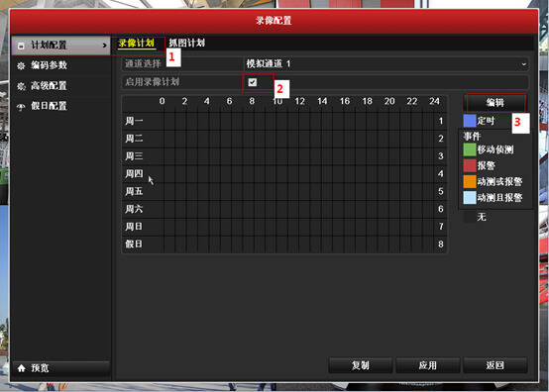Click the 复制 button
The height and width of the screenshot is (392, 549).
[361, 365]
